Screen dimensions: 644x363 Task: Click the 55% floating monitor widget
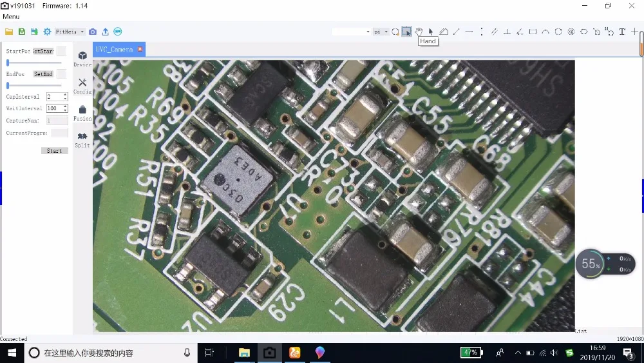click(x=605, y=264)
